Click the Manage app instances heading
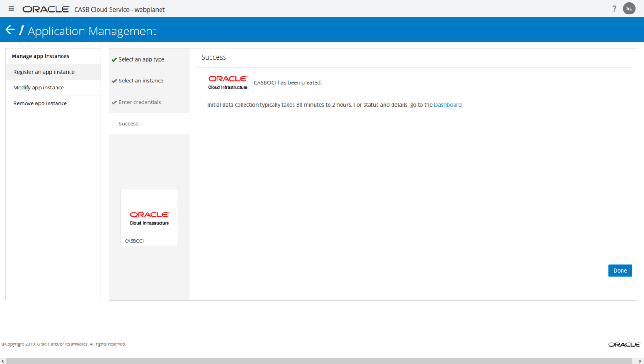644x364 pixels. [x=41, y=56]
